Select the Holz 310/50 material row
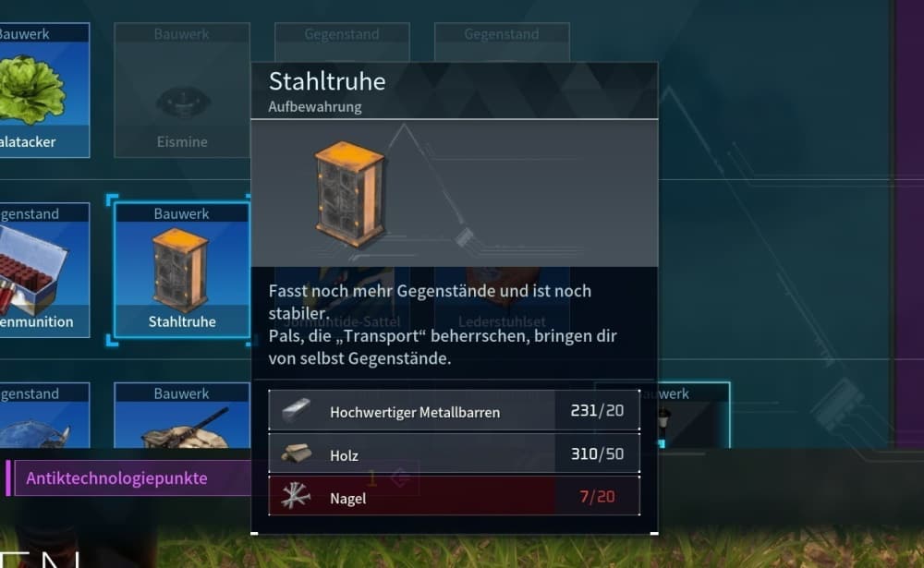The width and height of the screenshot is (924, 568). point(454,453)
